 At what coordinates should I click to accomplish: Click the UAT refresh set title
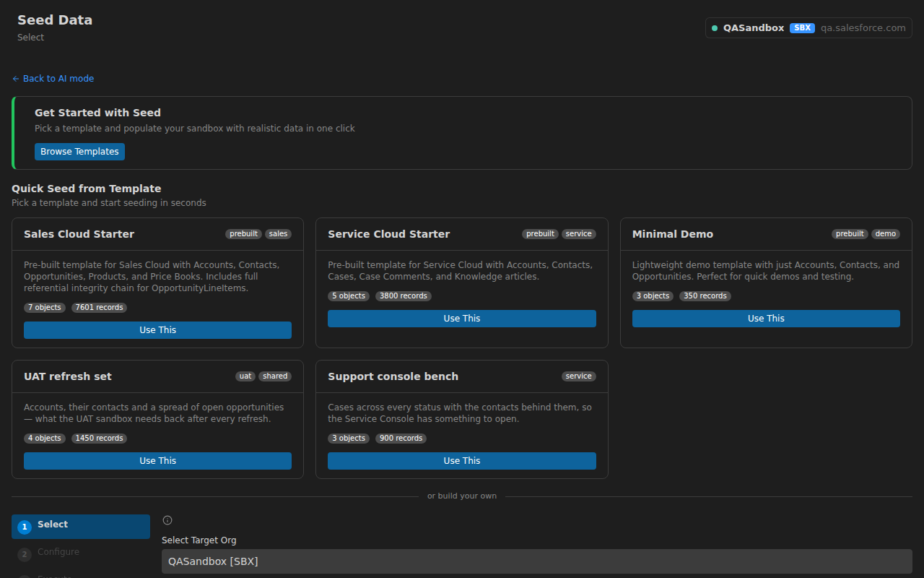tap(68, 376)
